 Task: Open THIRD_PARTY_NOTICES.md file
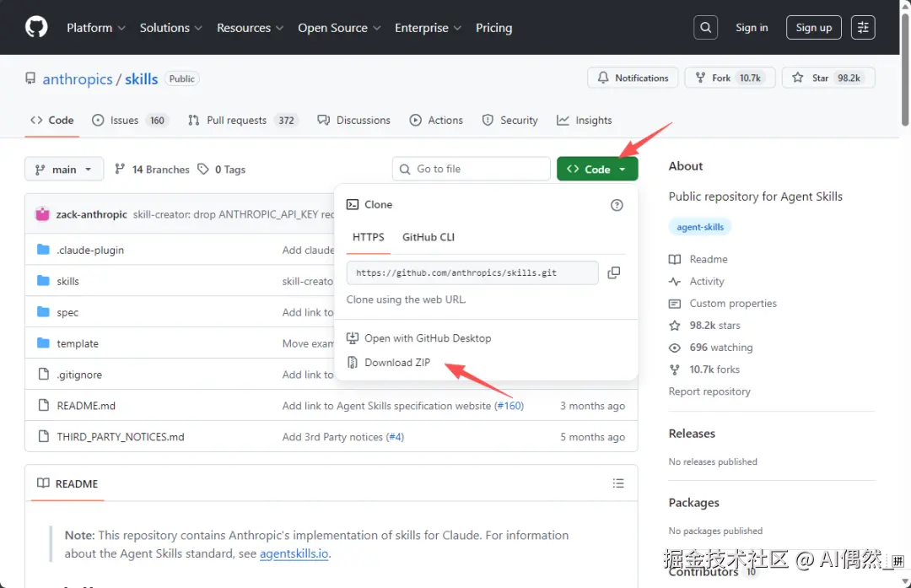[121, 437]
